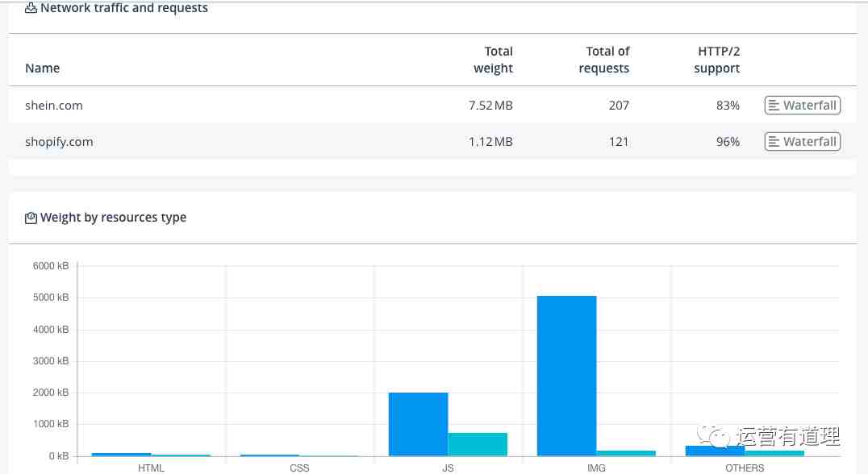The height and width of the screenshot is (474, 868).
Task: Open Waterfall for shopify.com
Action: (x=802, y=142)
